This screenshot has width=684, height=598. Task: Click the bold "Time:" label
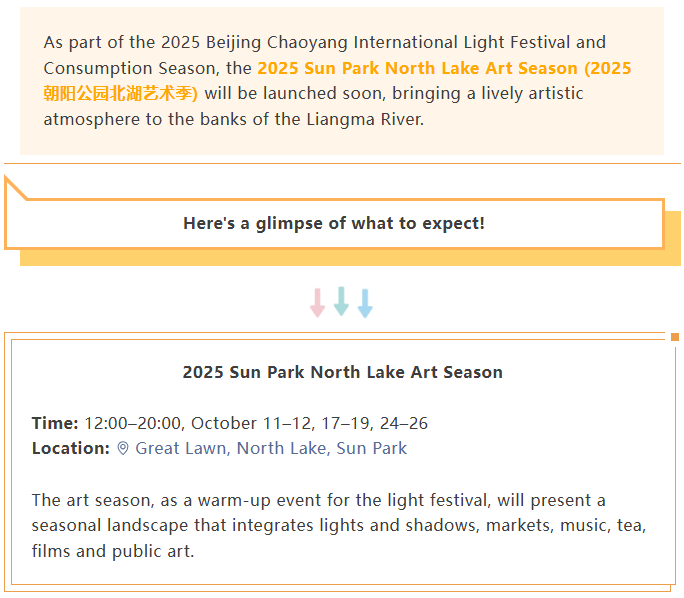point(55,423)
